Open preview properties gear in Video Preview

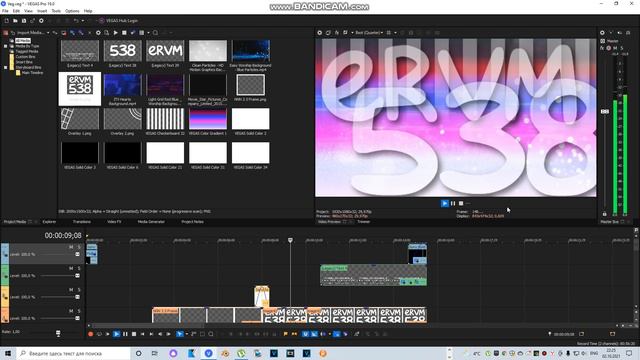click(x=320, y=33)
